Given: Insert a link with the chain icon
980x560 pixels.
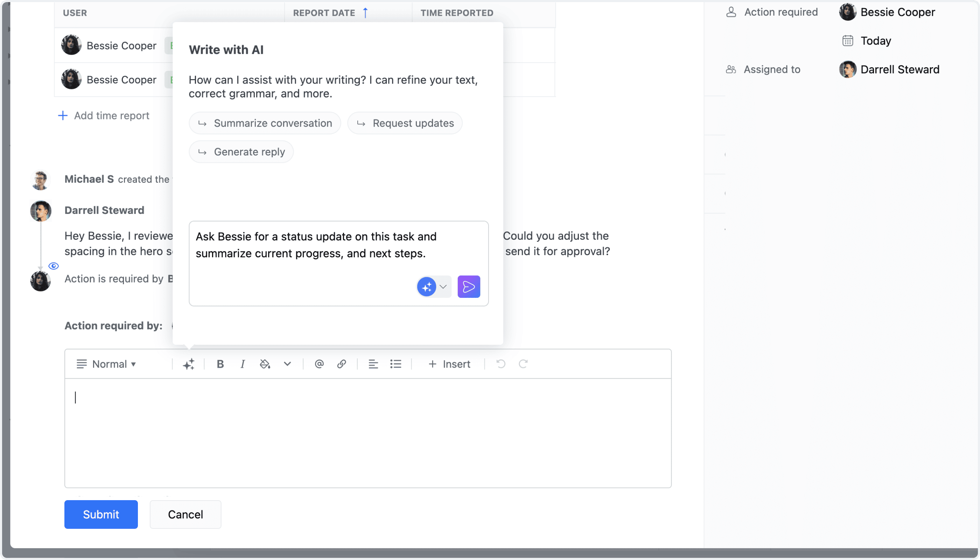Looking at the screenshot, I should click(x=341, y=364).
